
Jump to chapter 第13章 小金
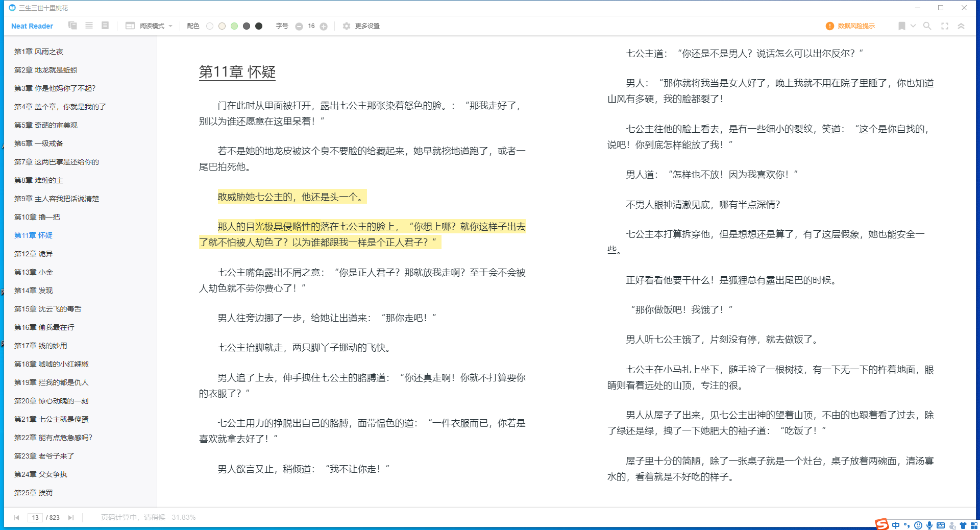[34, 272]
